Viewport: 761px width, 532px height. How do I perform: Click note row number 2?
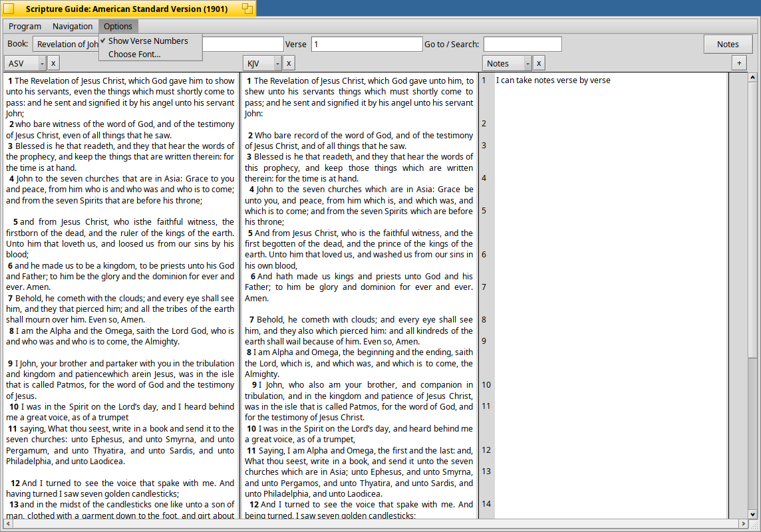point(484,124)
